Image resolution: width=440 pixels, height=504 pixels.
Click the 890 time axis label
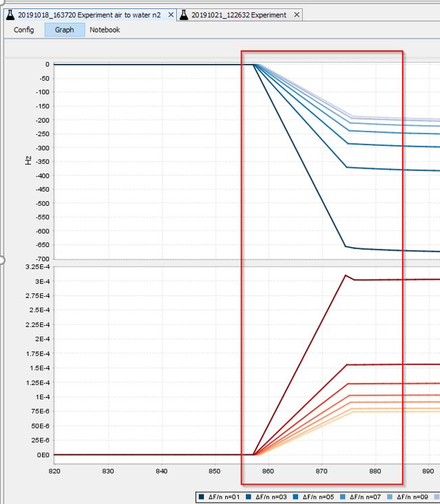[428, 471]
